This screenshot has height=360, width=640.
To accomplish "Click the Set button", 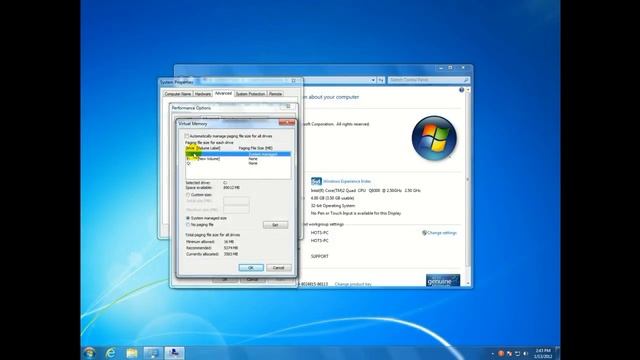I will pos(275,225).
